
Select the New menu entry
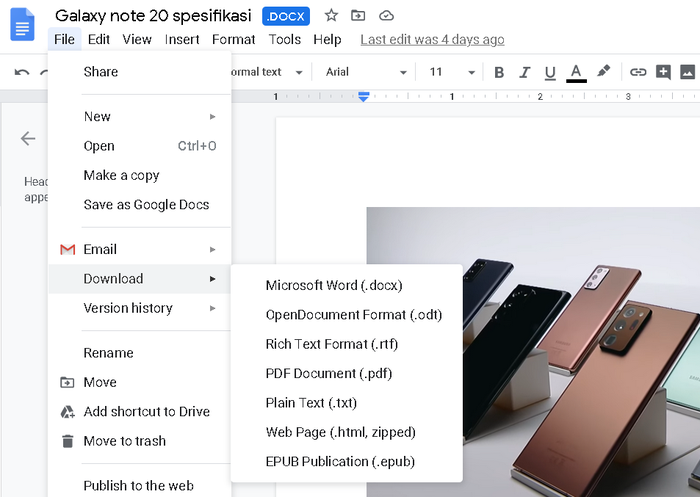[x=140, y=117]
